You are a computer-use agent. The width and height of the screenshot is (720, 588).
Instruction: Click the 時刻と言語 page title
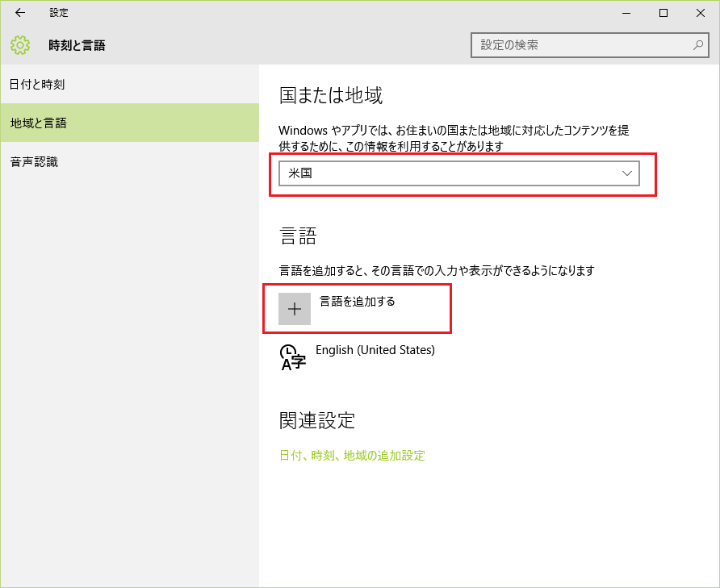click(x=77, y=45)
